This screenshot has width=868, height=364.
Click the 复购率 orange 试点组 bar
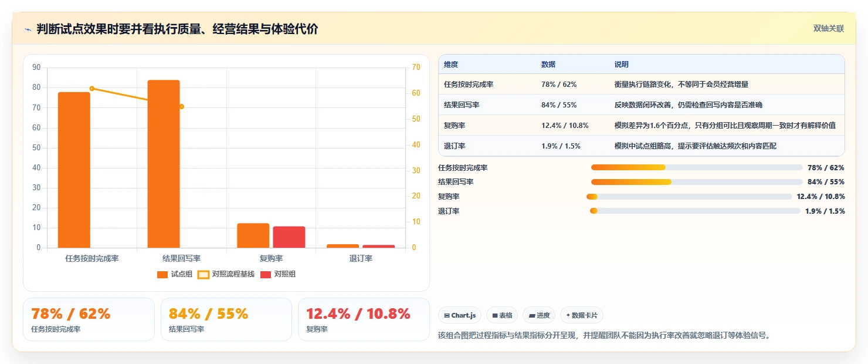tap(253, 235)
